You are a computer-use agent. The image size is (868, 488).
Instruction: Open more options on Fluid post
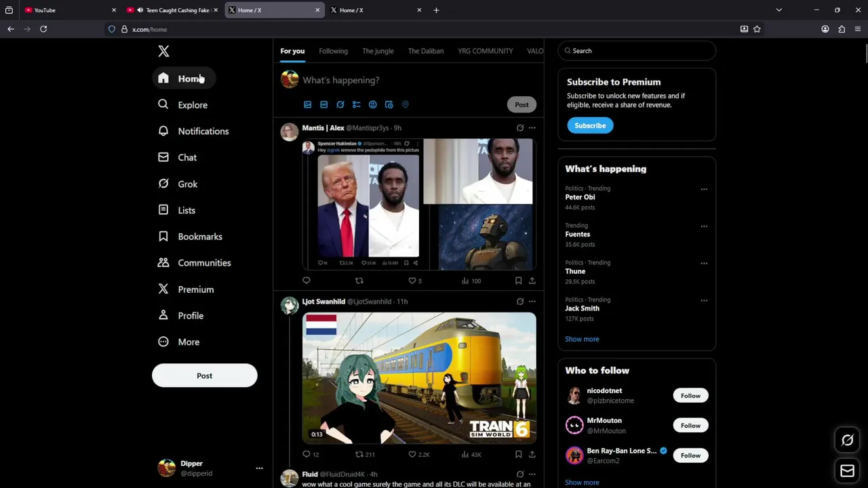[x=532, y=474]
